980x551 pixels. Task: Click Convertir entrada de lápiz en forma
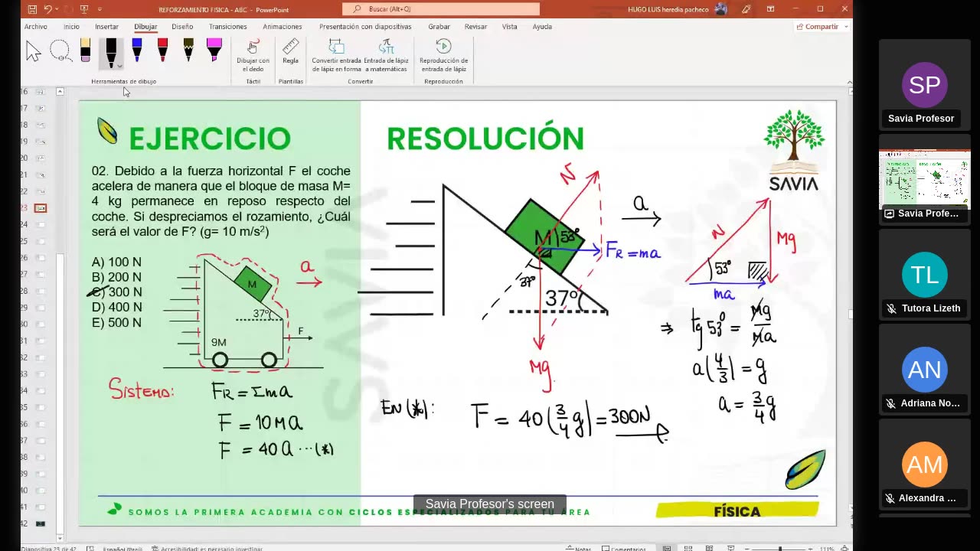tap(336, 56)
